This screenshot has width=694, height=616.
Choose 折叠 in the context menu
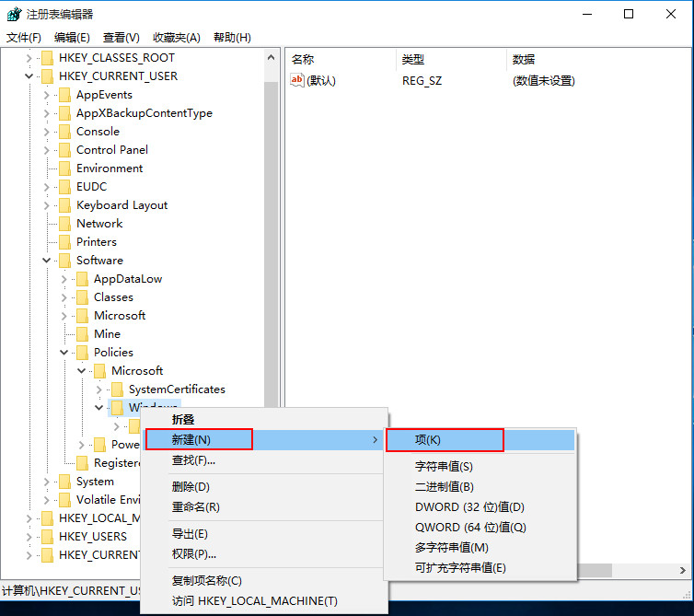click(x=265, y=419)
